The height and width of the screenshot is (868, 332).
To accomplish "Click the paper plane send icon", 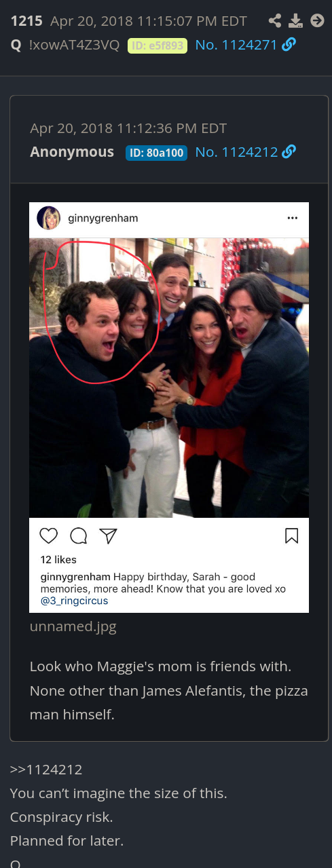I will [108, 536].
